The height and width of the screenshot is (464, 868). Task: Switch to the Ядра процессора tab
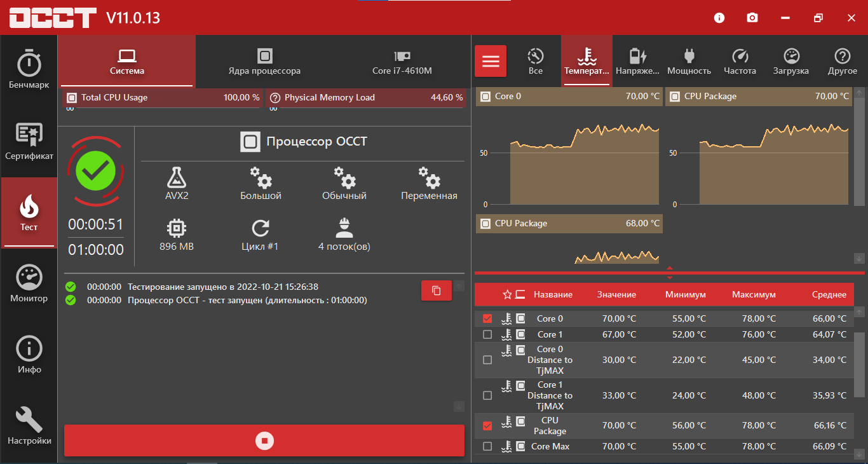[x=264, y=61]
